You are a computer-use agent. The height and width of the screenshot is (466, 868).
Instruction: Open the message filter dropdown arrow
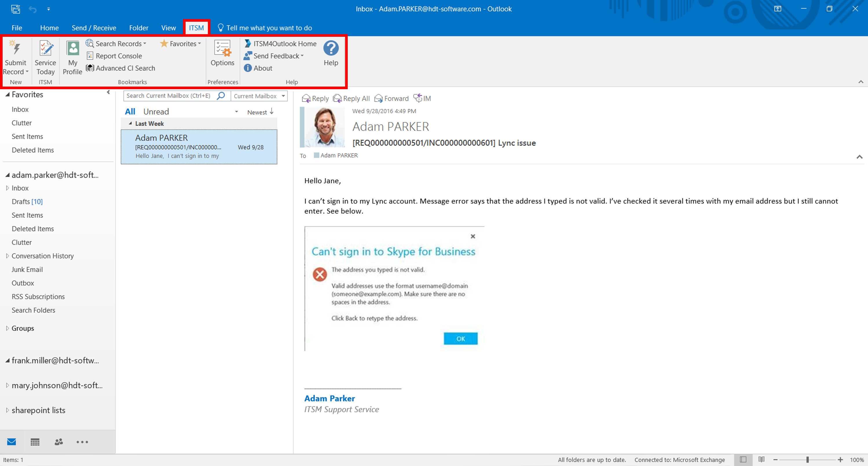click(236, 112)
